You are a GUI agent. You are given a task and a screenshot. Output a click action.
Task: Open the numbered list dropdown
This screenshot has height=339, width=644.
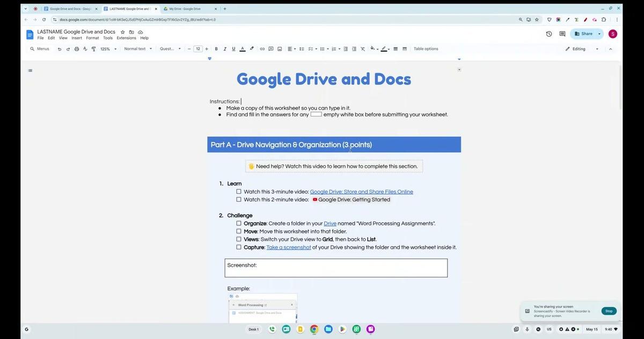pyautogui.click(x=340, y=49)
